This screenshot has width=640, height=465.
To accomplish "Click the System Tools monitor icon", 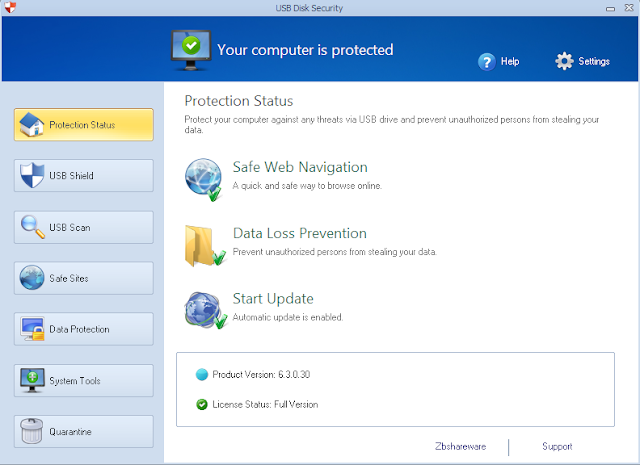I will tap(32, 380).
